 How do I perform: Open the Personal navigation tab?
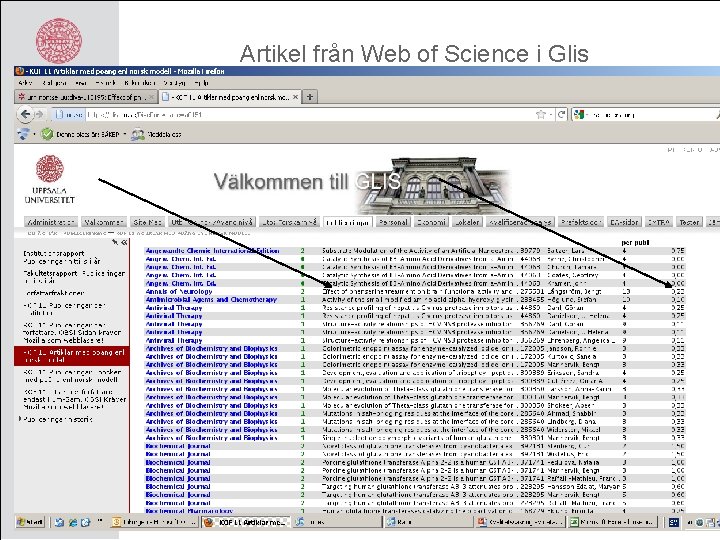393,222
